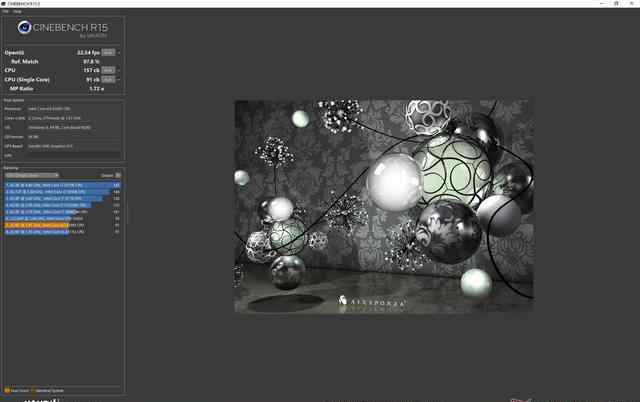Run the OpenGL benchmark
The width and height of the screenshot is (640, 402).
(108, 52)
